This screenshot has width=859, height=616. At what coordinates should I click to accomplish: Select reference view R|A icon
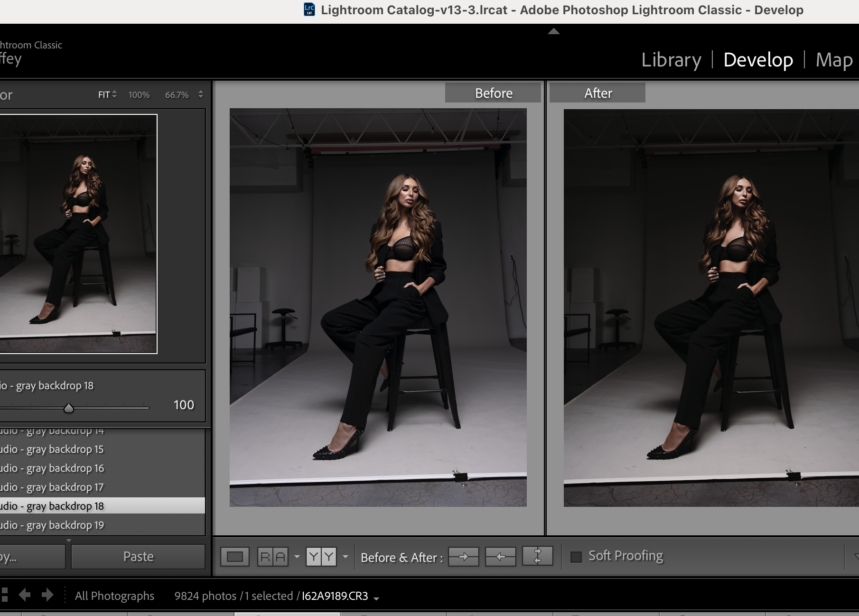click(x=273, y=557)
